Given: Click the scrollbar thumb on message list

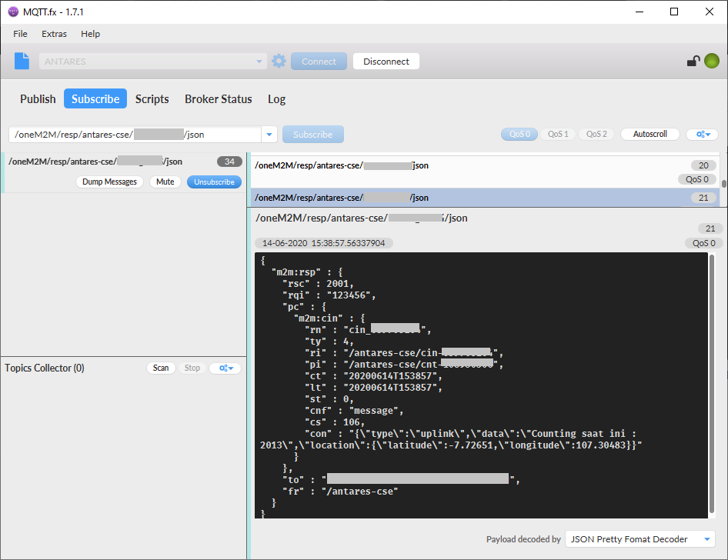Looking at the screenshot, I should pyautogui.click(x=722, y=182).
